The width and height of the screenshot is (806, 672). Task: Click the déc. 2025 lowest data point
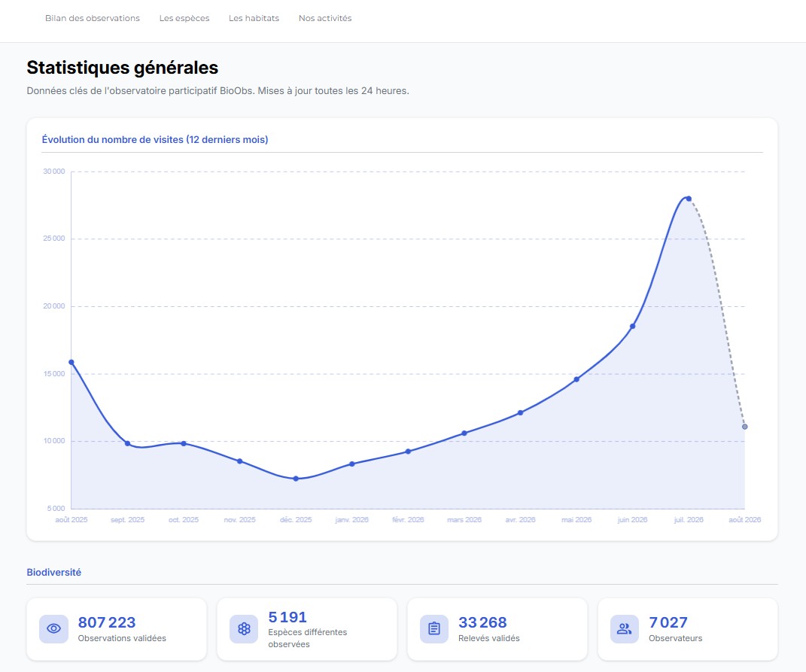296,479
